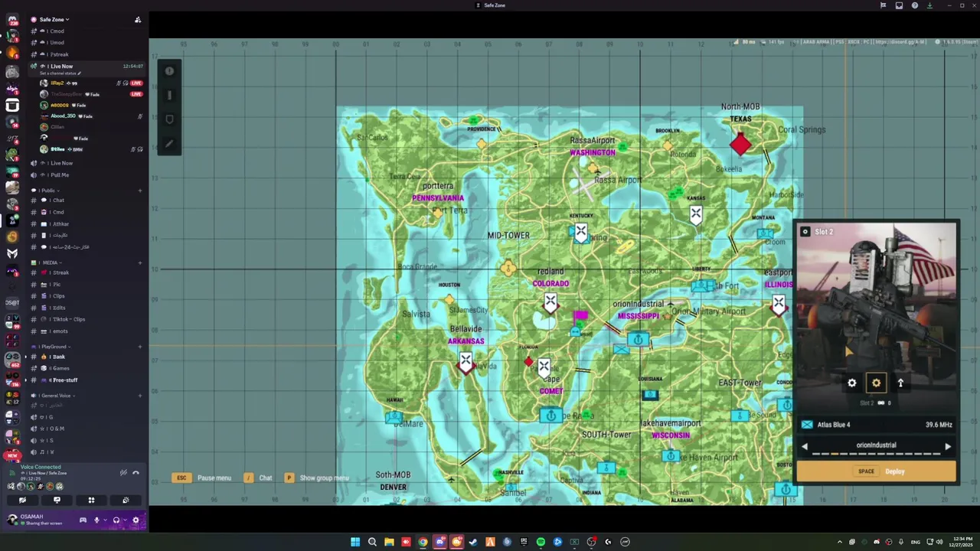Toggle camera in the voice panel
980x551 pixels.
pos(22,500)
